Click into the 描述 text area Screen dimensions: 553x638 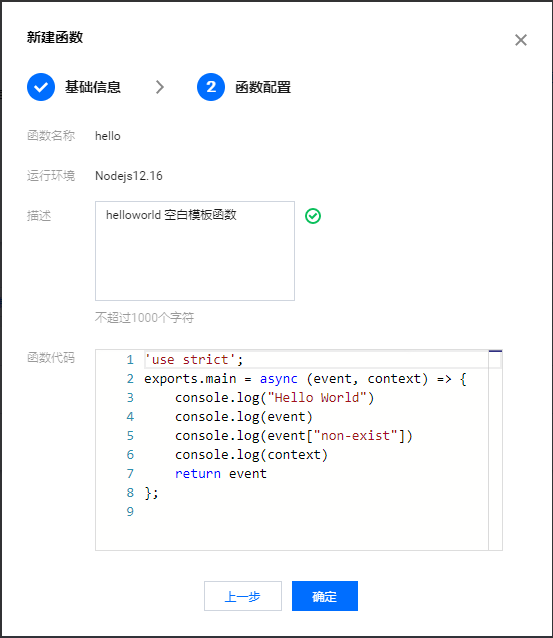point(195,251)
